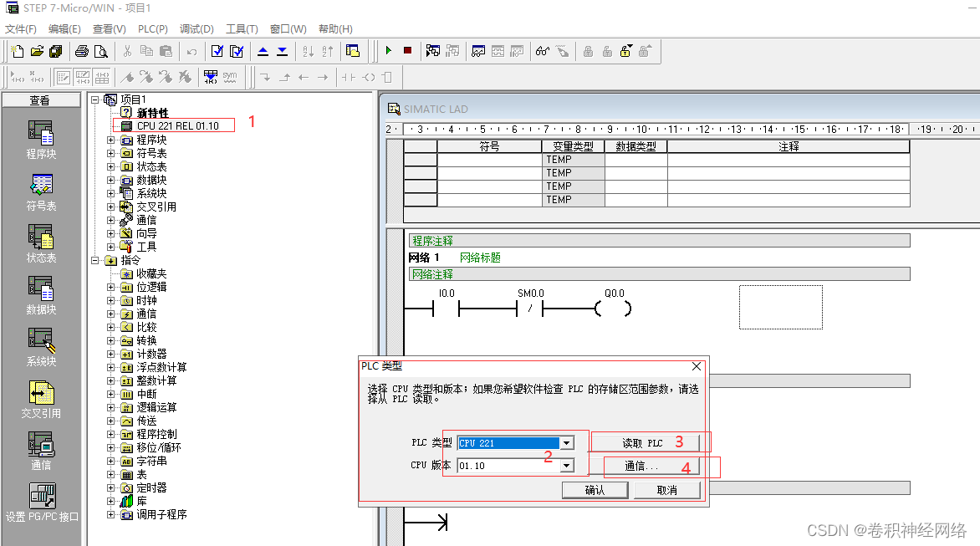Compile all with the second checkmark icon
Viewport: 980px width, 546px height.
coord(237,51)
